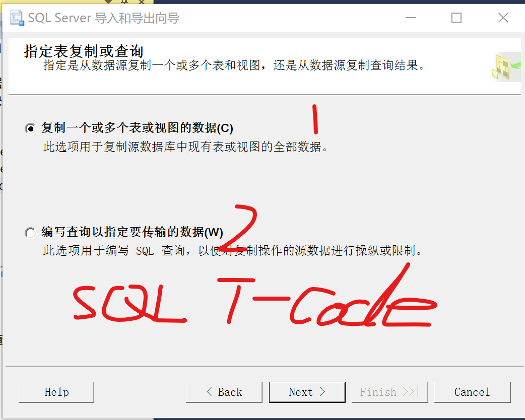
Task: Proceed with the Next button
Action: (307, 392)
